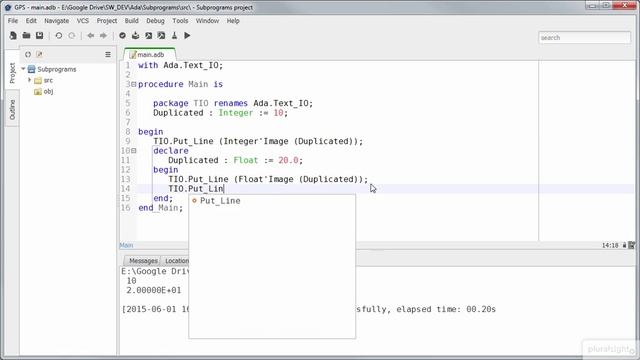
Task: Click the 'end Main;' line
Action: coord(161,208)
